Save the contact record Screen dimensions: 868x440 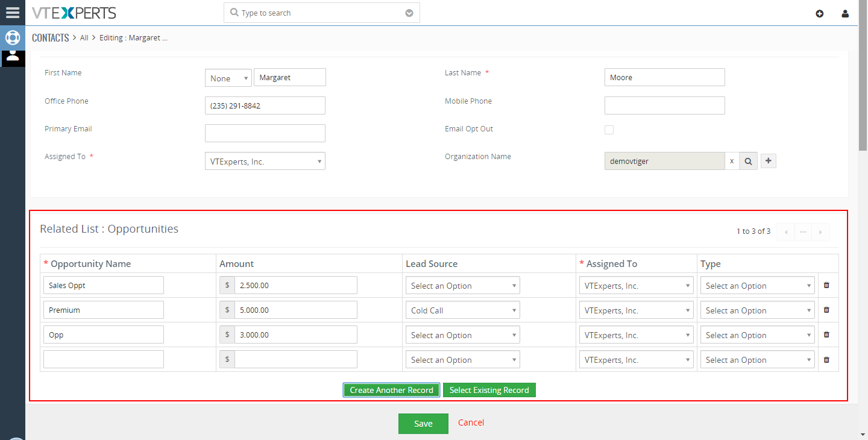coord(423,424)
